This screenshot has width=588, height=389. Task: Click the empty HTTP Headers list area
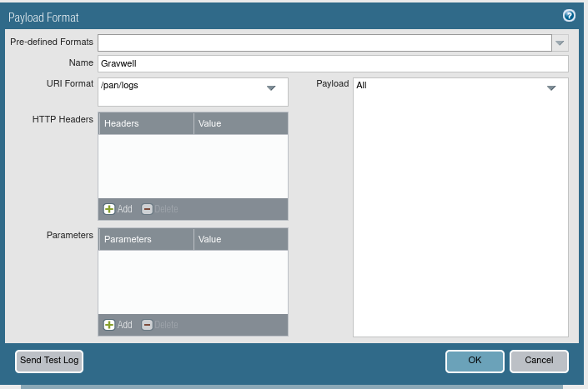pos(193,167)
